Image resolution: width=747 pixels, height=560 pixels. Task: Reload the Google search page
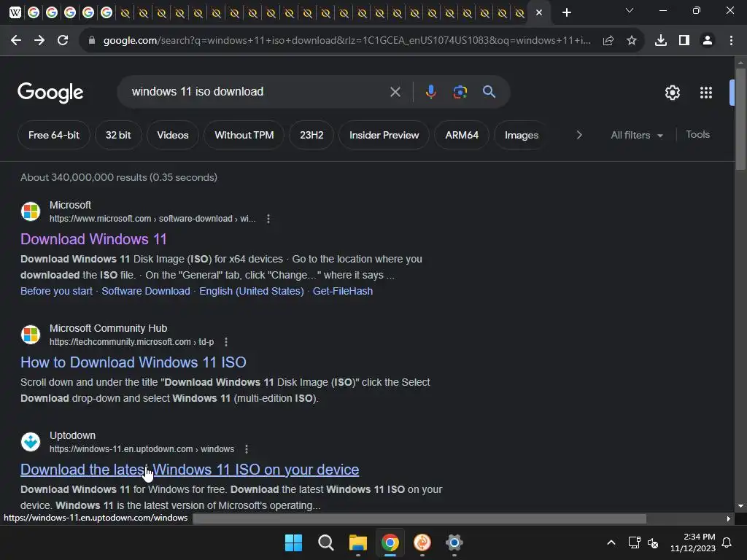(x=63, y=41)
